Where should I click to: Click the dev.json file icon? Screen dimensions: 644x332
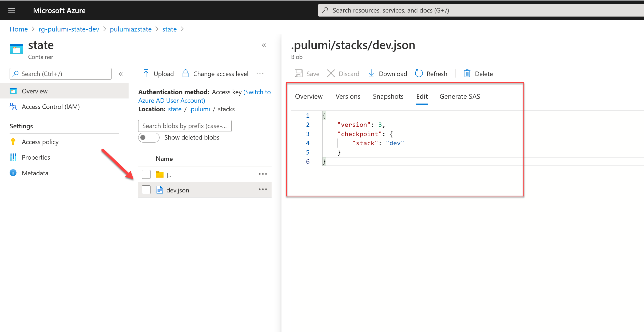(160, 190)
